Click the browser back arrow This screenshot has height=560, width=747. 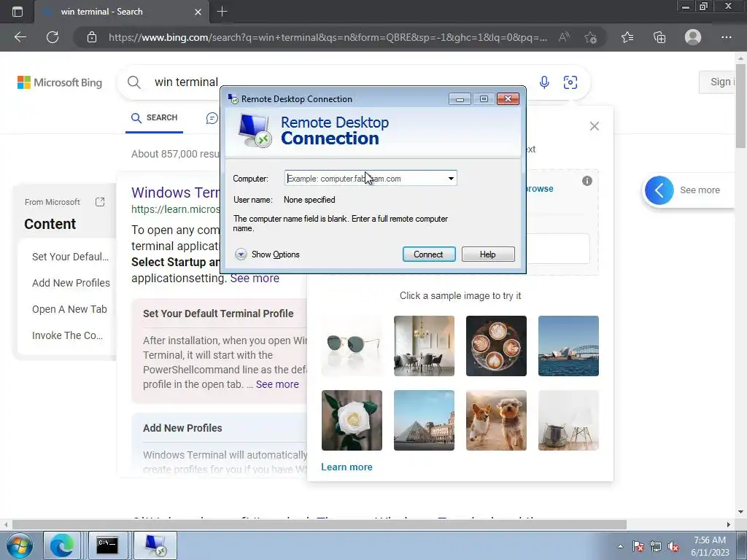(x=20, y=37)
